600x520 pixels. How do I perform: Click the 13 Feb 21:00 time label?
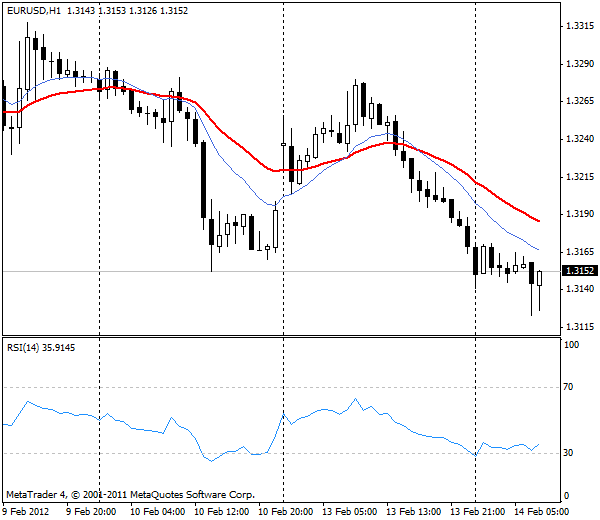pyautogui.click(x=477, y=512)
